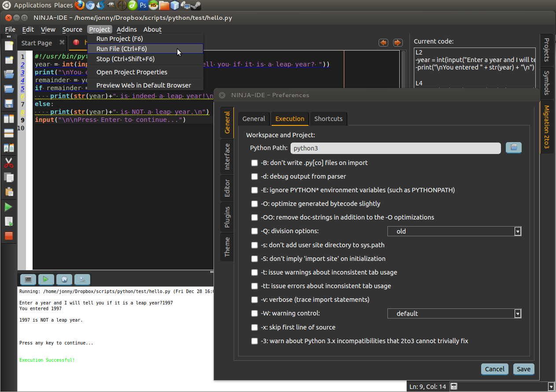Screen dimensions: 556x392
Task: Check -v verbose trace import statements
Action: click(x=254, y=300)
